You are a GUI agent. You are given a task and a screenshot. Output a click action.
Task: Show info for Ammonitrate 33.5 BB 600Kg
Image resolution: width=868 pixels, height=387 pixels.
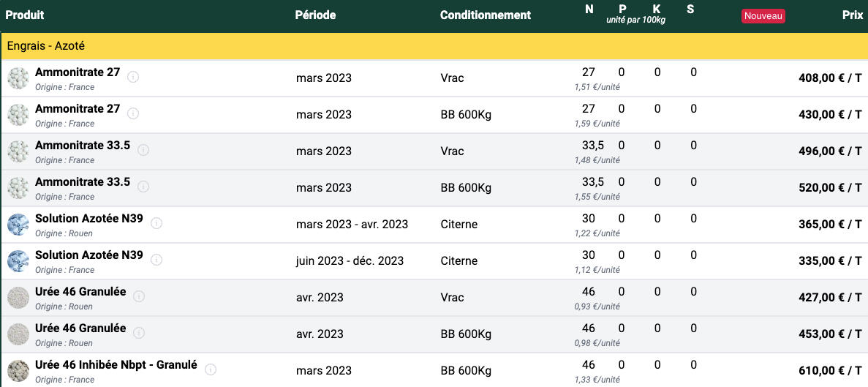pyautogui.click(x=143, y=186)
